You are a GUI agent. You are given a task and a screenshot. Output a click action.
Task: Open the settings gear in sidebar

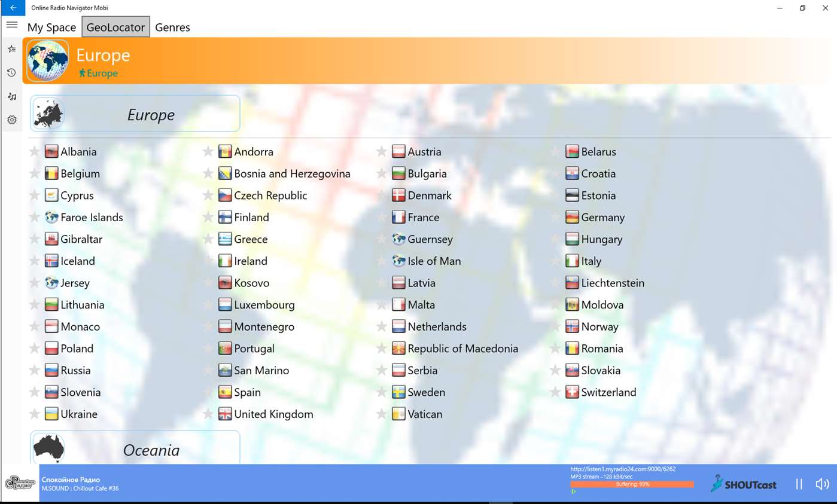[x=11, y=120]
